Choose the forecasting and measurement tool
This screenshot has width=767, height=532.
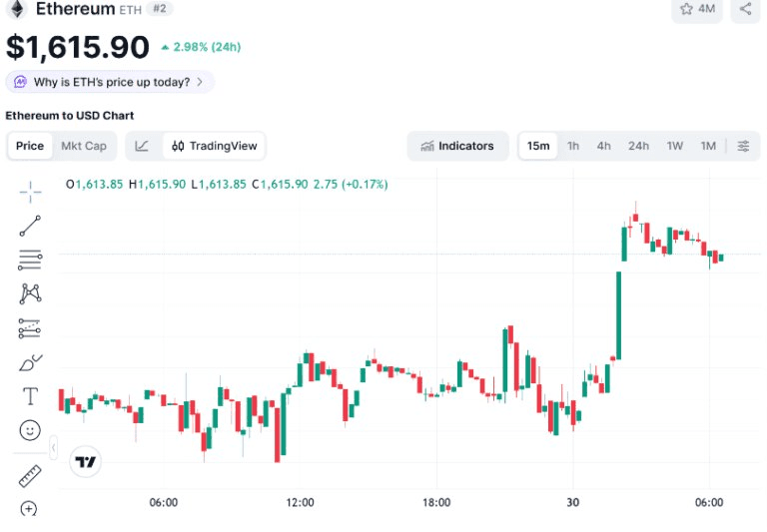tap(30, 328)
